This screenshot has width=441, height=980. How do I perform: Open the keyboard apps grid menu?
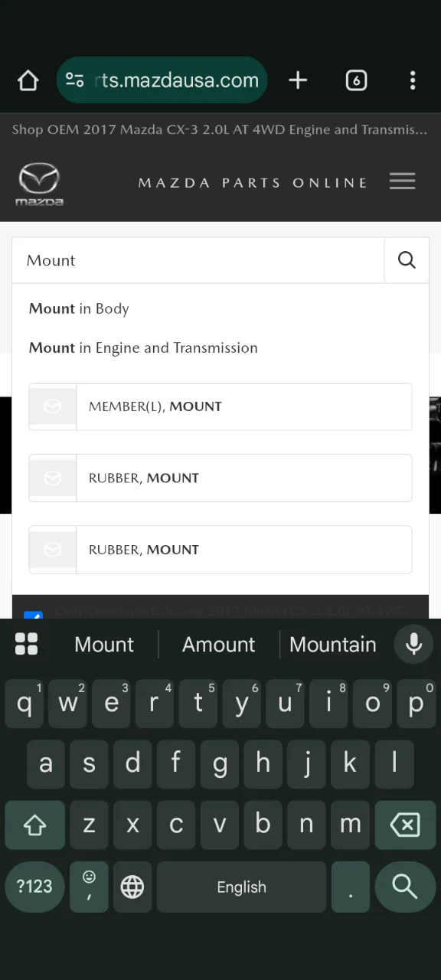click(x=26, y=644)
